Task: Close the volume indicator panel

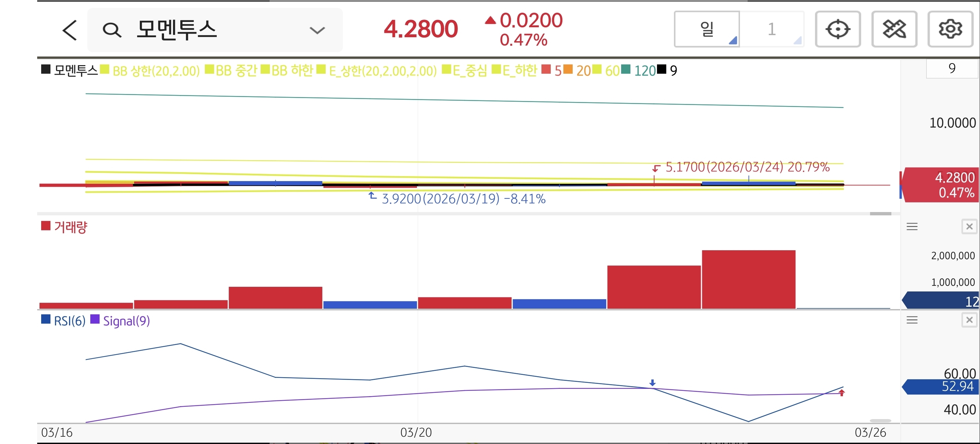Action: [969, 227]
